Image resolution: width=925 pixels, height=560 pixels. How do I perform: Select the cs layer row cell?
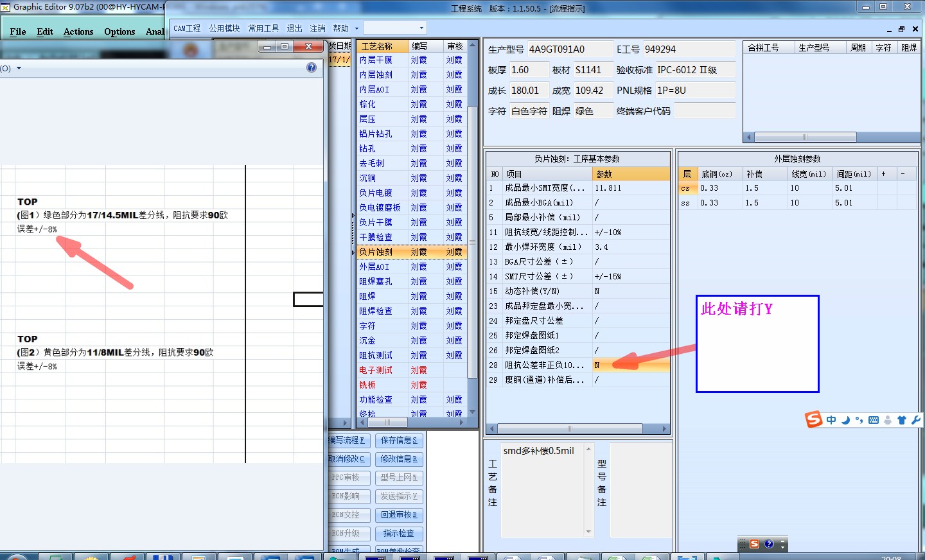[687, 188]
